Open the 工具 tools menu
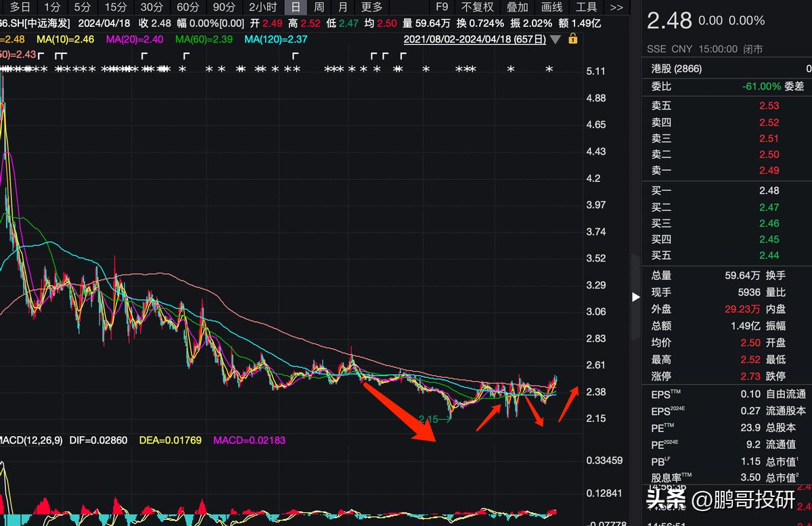This screenshot has height=526, width=812. pyautogui.click(x=586, y=7)
